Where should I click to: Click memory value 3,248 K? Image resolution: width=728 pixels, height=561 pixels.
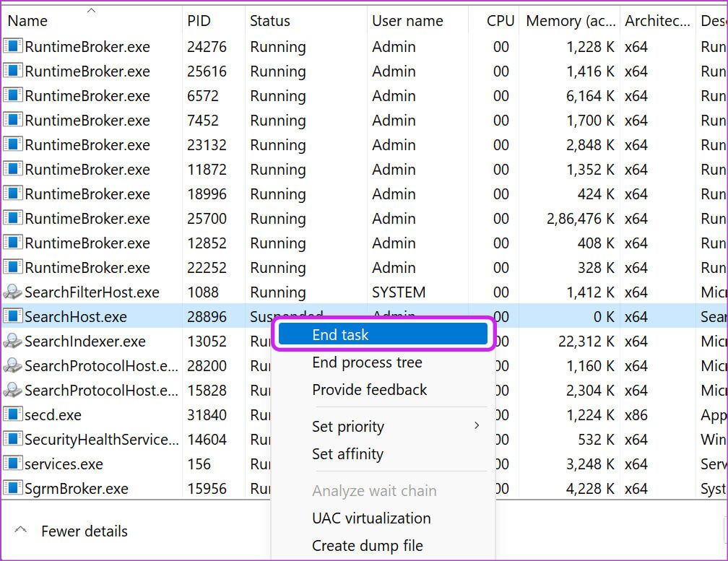tap(590, 464)
